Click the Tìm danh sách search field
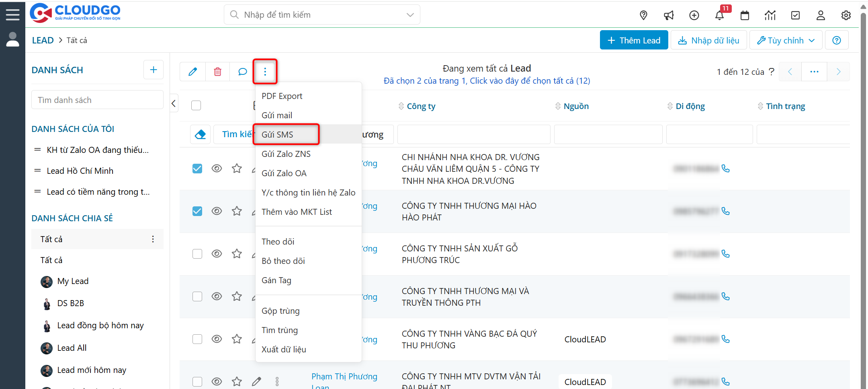Screen dimensions: 868x389 point(97,100)
